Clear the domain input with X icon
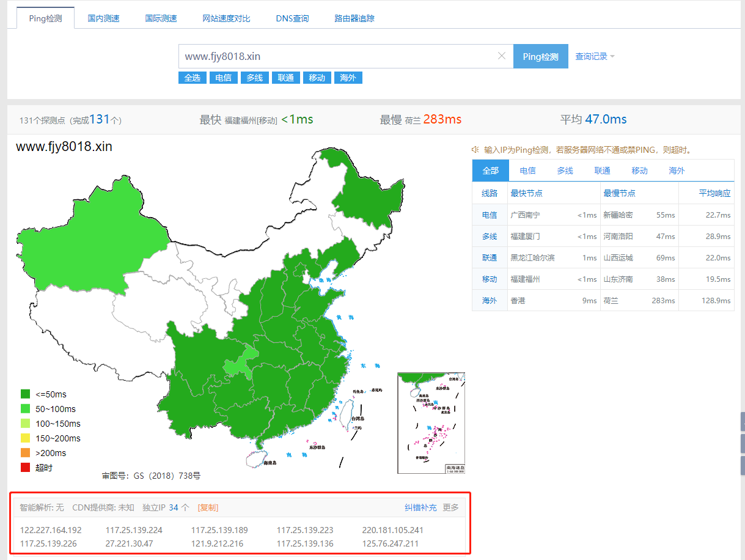This screenshot has height=560, width=745. [x=502, y=56]
